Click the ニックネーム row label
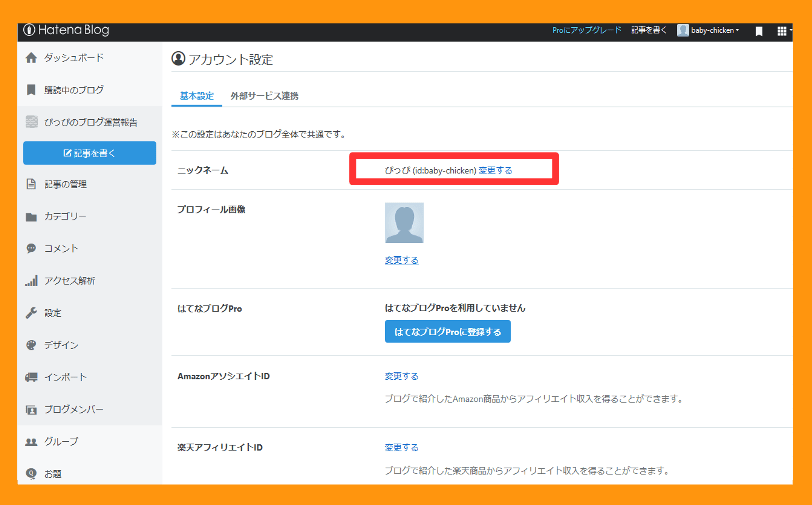This screenshot has height=505, width=812. (x=202, y=170)
